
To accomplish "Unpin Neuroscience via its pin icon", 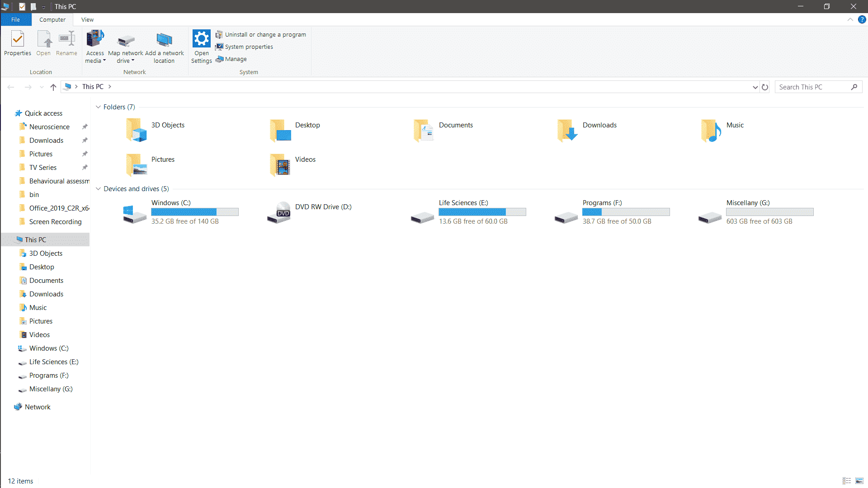I will tap(85, 127).
